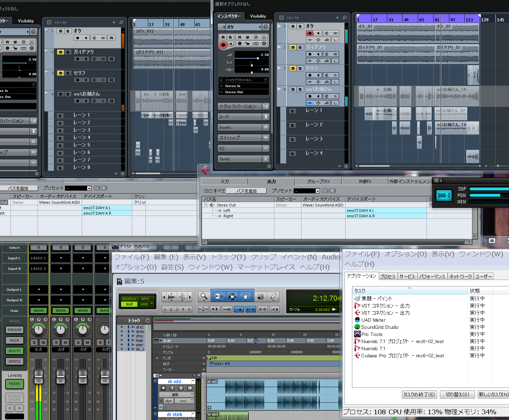Click the inspector track lock icon
Viewport: 509px width, 420px height.
(x=247, y=43)
